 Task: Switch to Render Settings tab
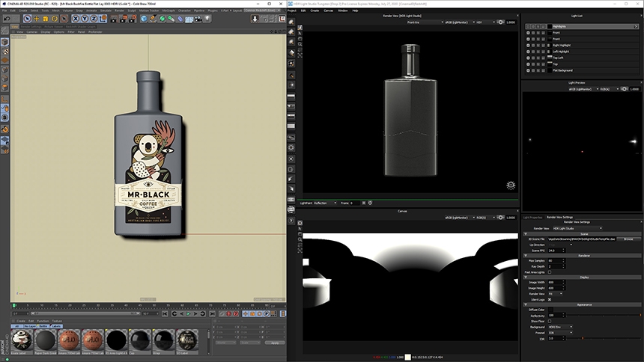pos(31,27)
